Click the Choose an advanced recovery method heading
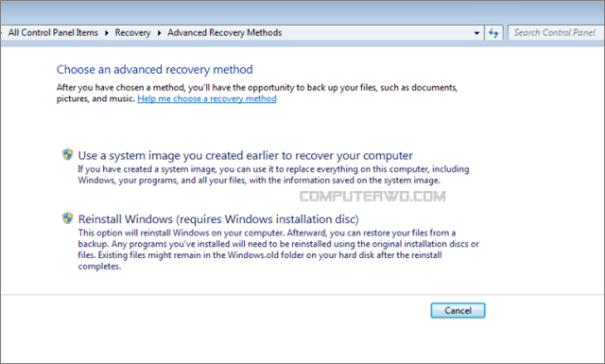This screenshot has height=364, width=605. click(155, 69)
